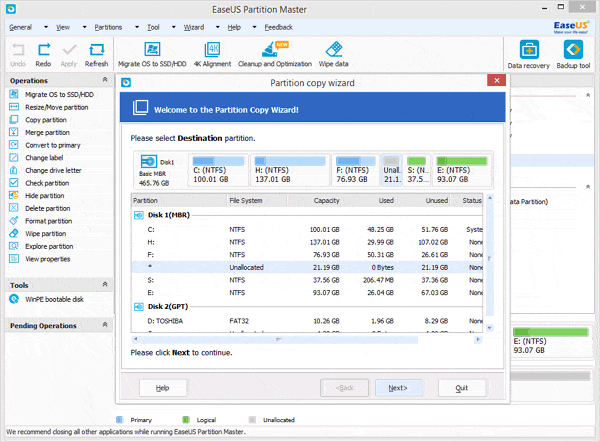The width and height of the screenshot is (600, 442).
Task: Open Cleanup and Optimization tool
Action: coord(275,55)
